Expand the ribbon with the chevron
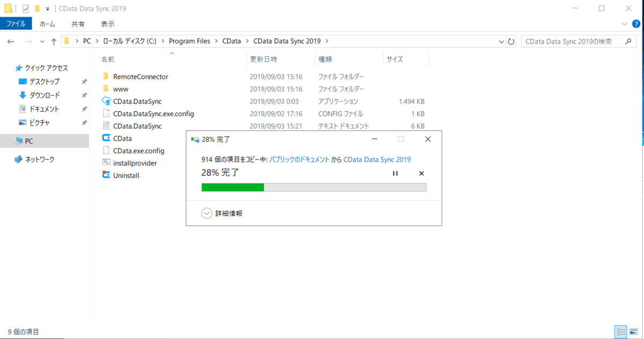 (624, 24)
